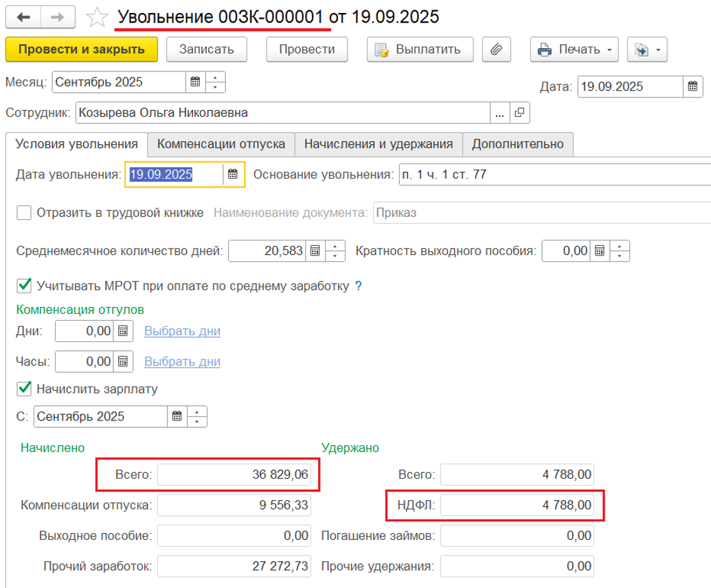Open calendar picker for Месяц field
This screenshot has height=588, width=711.
[195, 82]
